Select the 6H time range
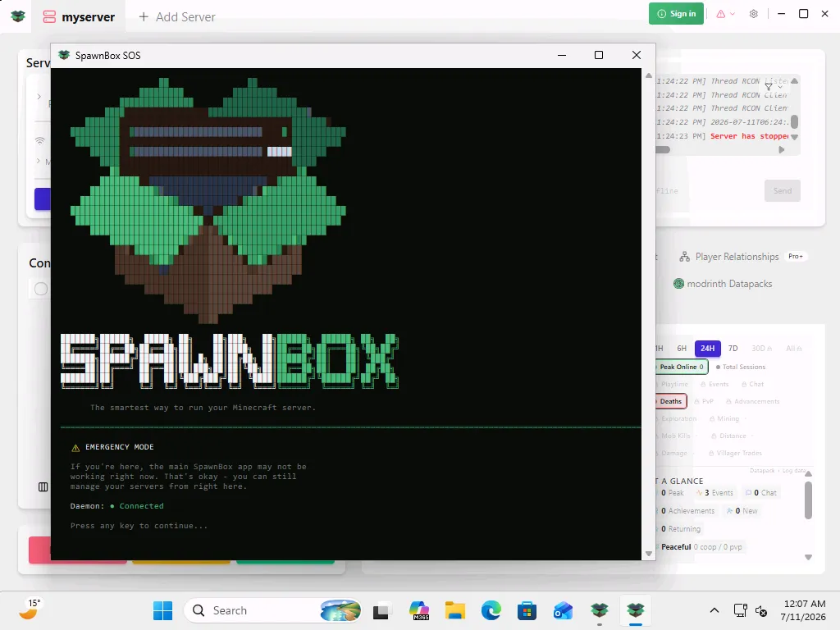 pyautogui.click(x=682, y=348)
